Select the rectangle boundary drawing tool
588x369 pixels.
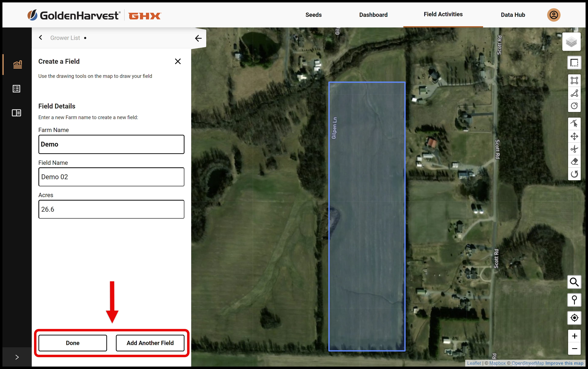pos(574,63)
